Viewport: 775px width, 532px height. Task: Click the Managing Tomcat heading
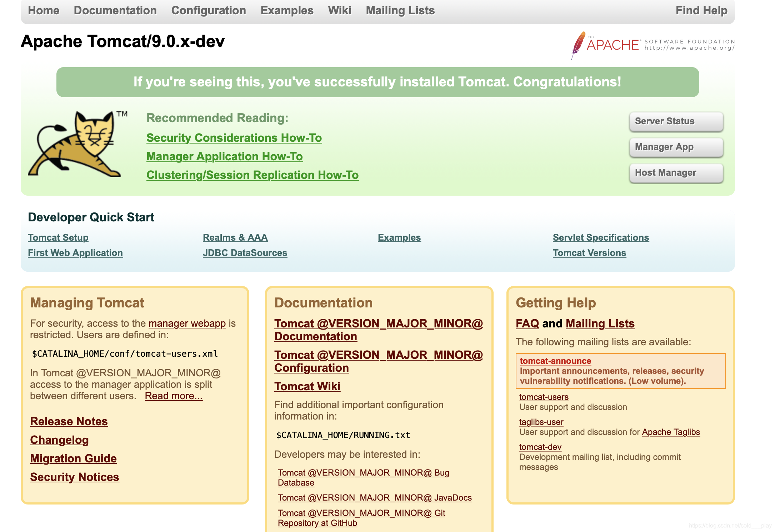click(87, 303)
